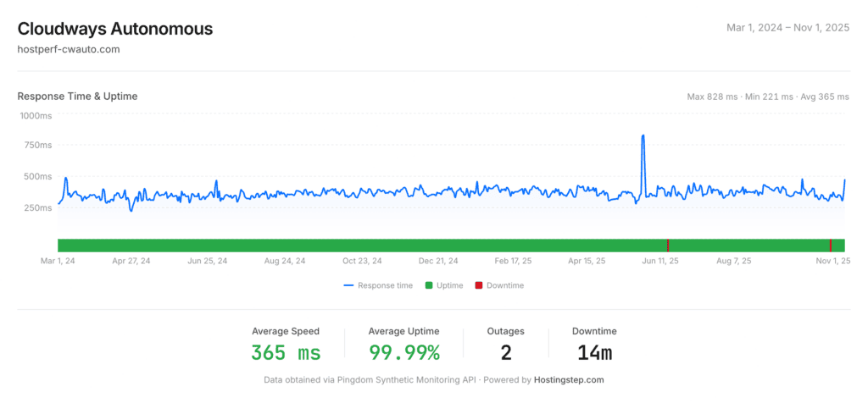Click the Mar 1, 2024 – Nov 1, 2025 date range
The height and width of the screenshot is (403, 868).
tap(787, 28)
